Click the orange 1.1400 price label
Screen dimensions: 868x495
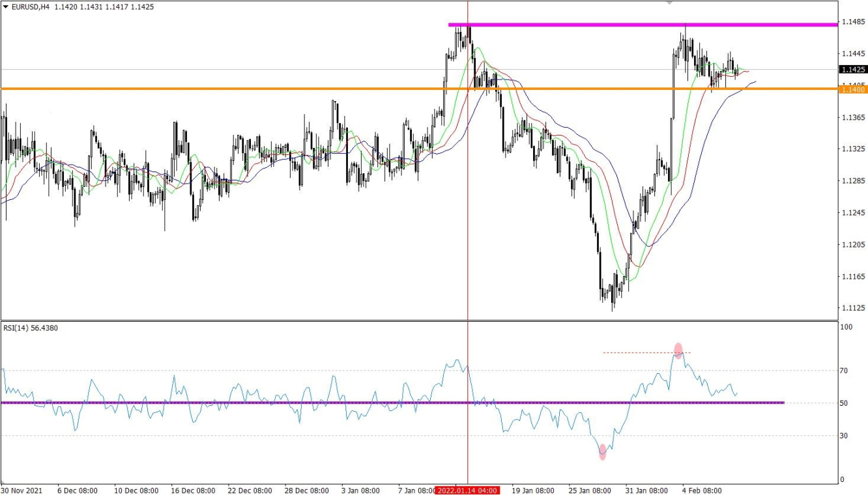(x=854, y=89)
